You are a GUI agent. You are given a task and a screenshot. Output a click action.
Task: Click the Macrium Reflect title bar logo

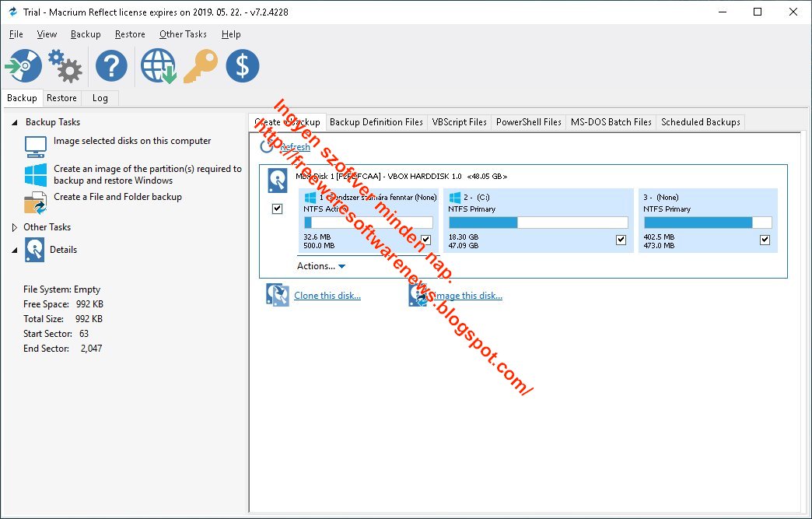point(13,12)
